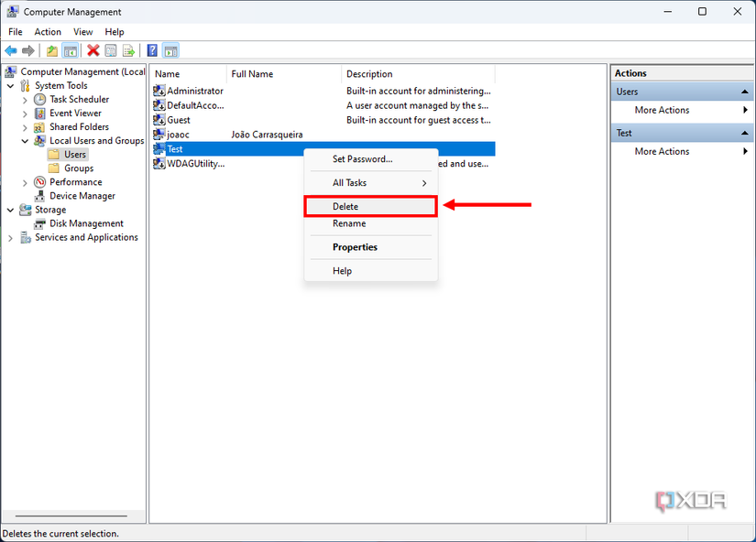This screenshot has height=542, width=756.
Task: Expand Services and Applications node
Action: click(x=11, y=238)
